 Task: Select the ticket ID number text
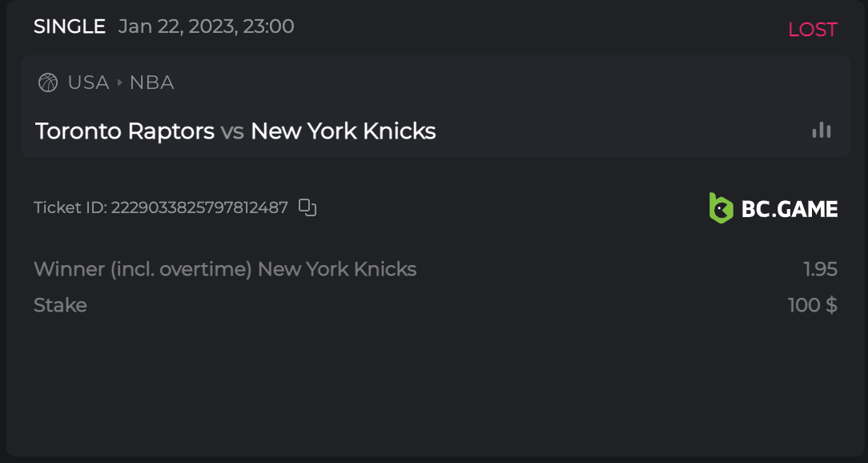click(199, 207)
